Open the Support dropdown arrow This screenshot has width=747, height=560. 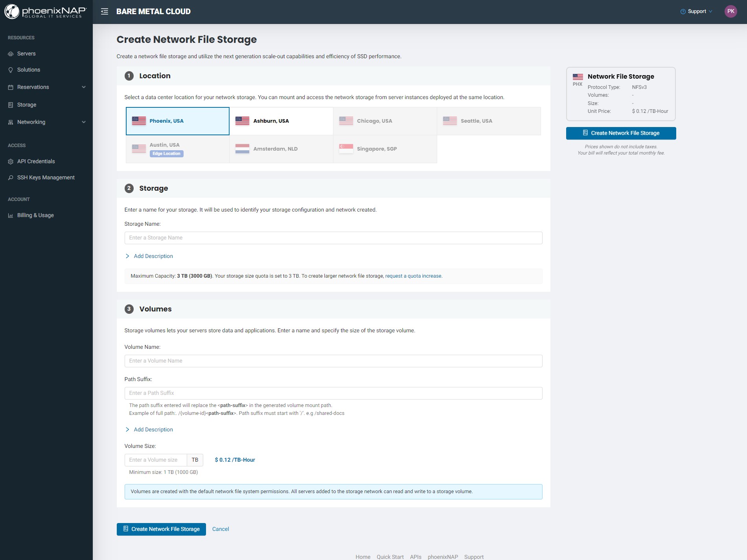pos(710,11)
